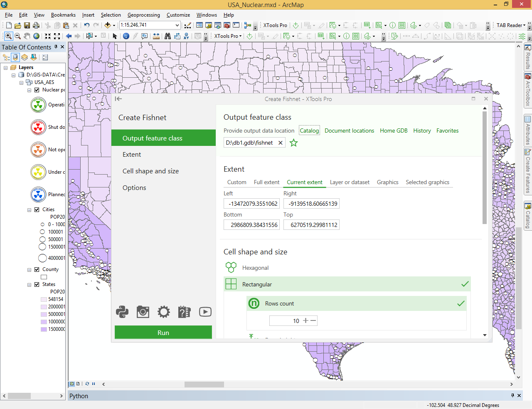Click the Print icon in the toolbar
Image resolution: width=532 pixels, height=409 pixels.
(36, 25)
